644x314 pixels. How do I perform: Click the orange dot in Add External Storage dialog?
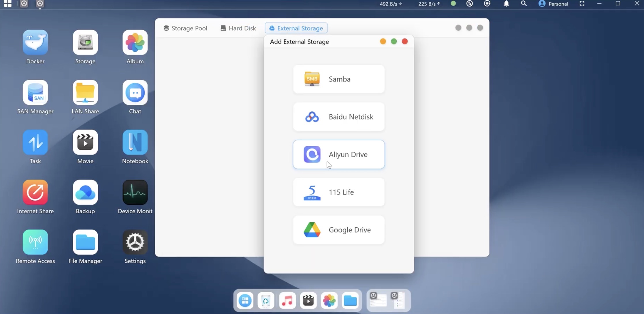point(383,42)
